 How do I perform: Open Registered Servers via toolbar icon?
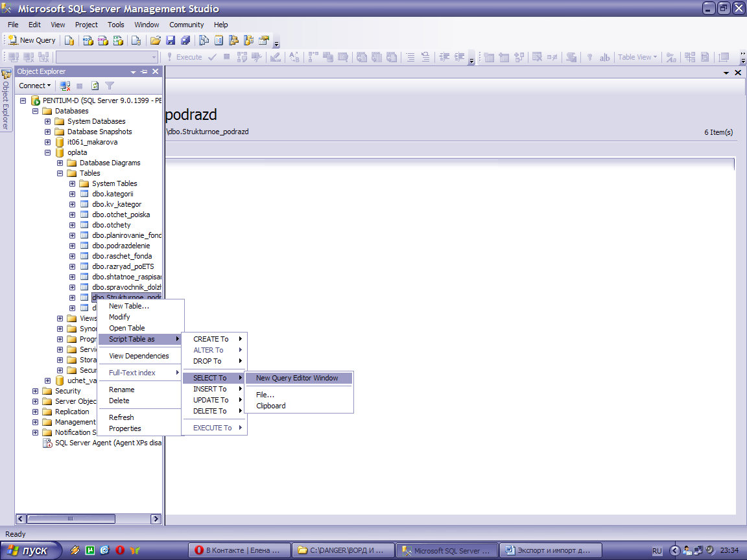pos(204,40)
